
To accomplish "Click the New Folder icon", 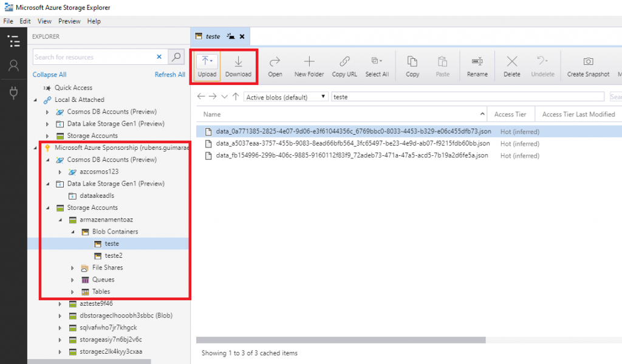I will [309, 62].
